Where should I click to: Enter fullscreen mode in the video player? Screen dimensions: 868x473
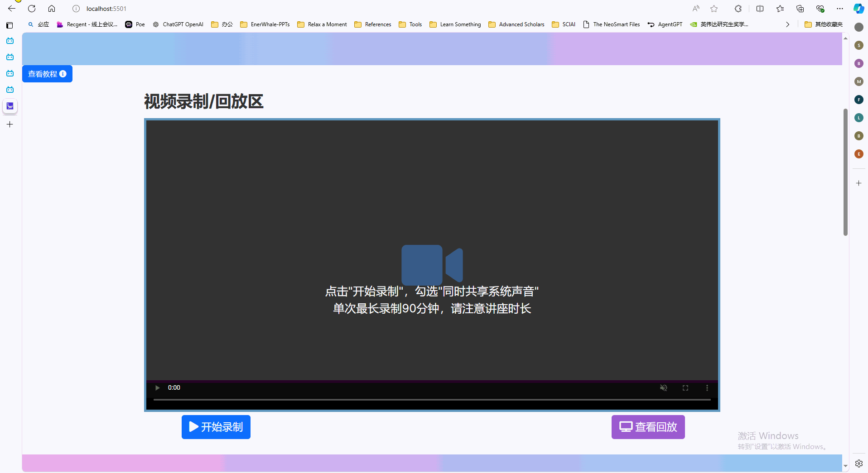click(685, 387)
